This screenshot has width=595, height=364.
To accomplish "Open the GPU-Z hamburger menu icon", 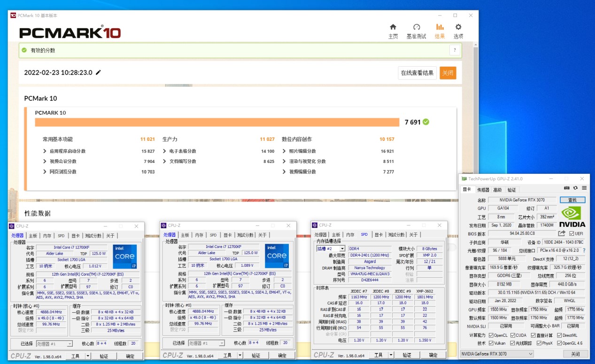I will (584, 188).
